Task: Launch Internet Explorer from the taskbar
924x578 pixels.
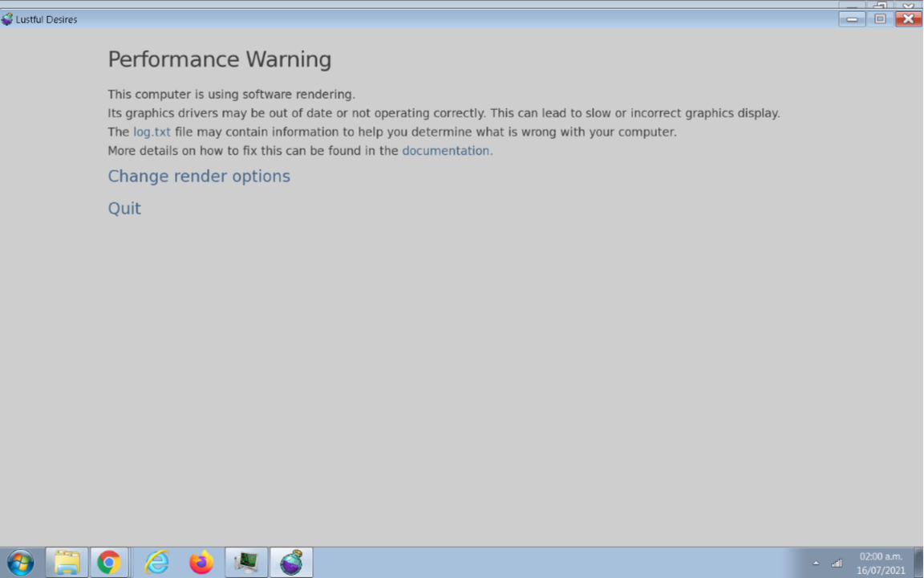Action: (156, 563)
